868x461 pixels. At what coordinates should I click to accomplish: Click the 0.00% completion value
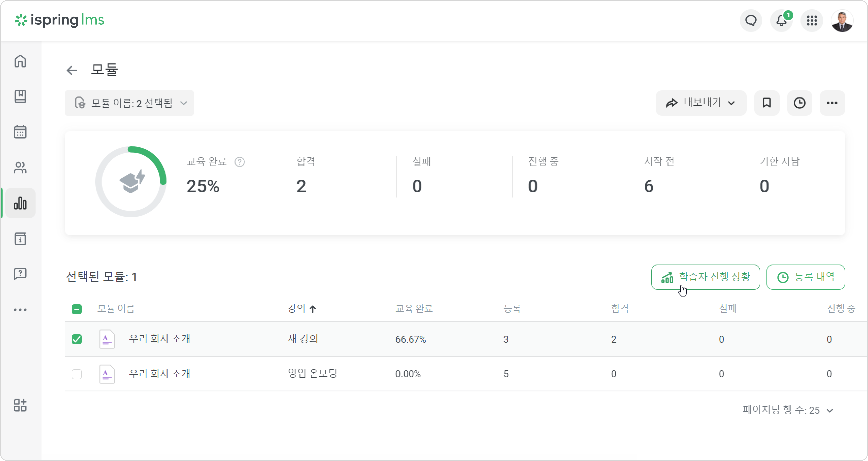click(x=408, y=374)
